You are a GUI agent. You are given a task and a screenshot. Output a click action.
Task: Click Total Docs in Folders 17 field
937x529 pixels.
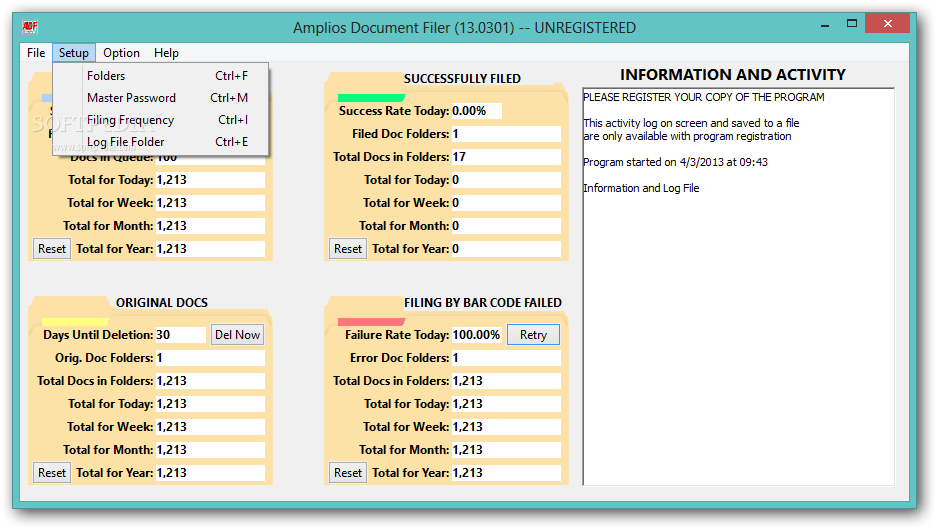506,157
